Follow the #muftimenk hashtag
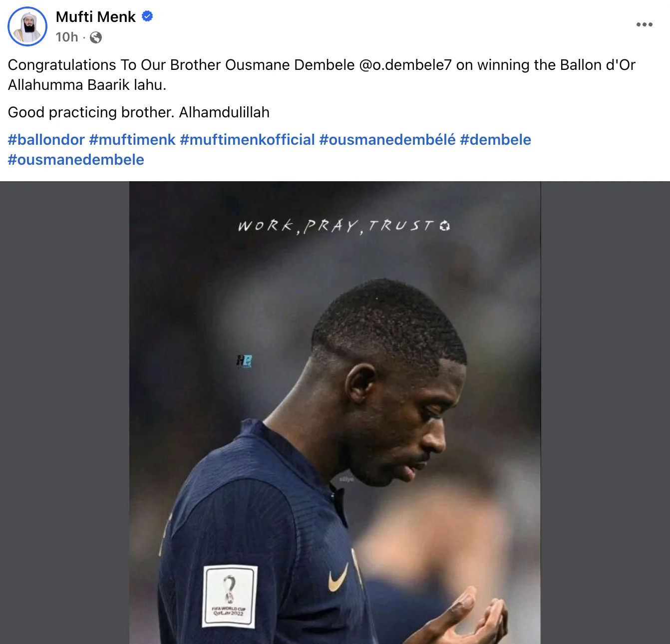The image size is (670, 644). click(132, 140)
